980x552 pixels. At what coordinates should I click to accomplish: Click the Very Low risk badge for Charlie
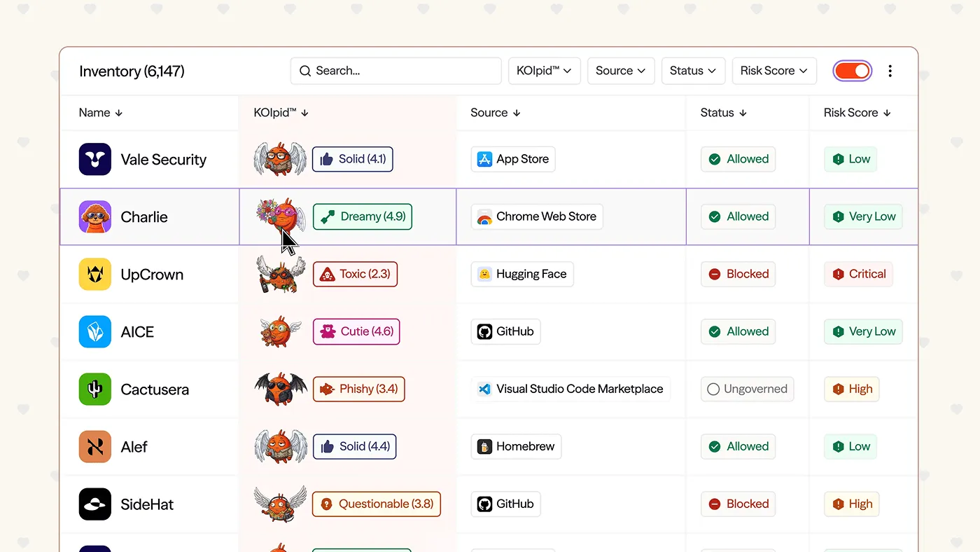coord(863,216)
